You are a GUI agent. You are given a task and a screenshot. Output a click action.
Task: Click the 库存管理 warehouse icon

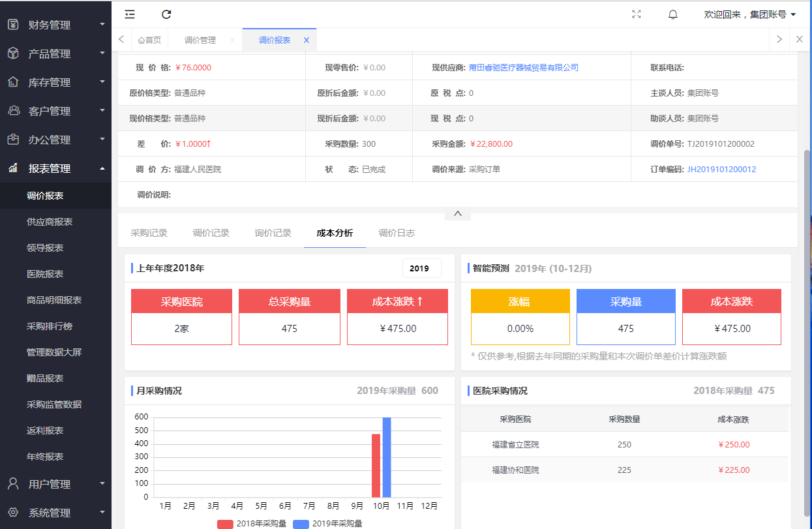click(13, 82)
